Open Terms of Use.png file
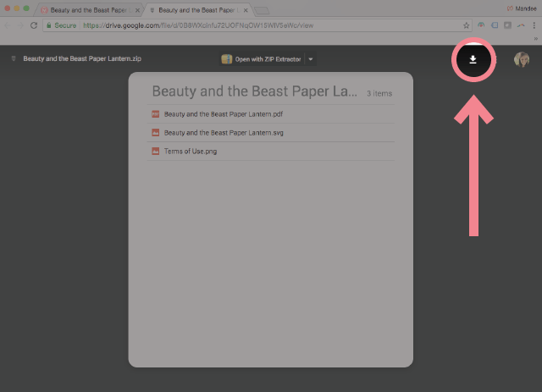The width and height of the screenshot is (542, 392). (x=271, y=152)
